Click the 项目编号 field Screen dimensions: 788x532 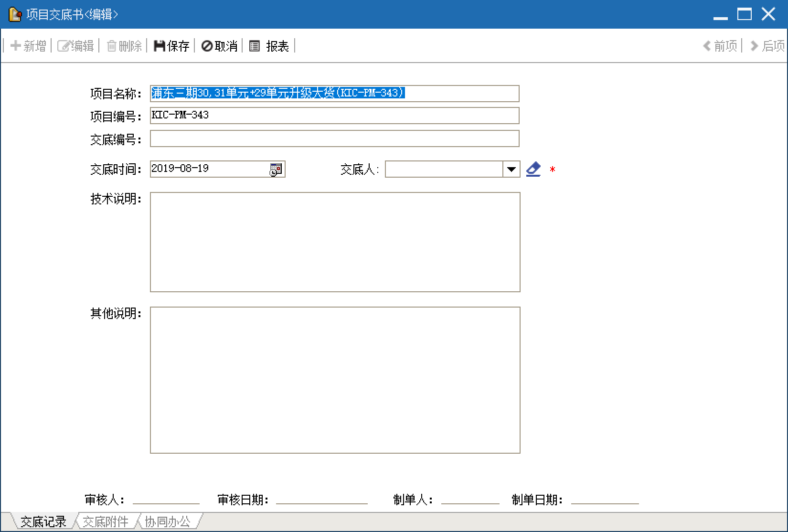334,116
